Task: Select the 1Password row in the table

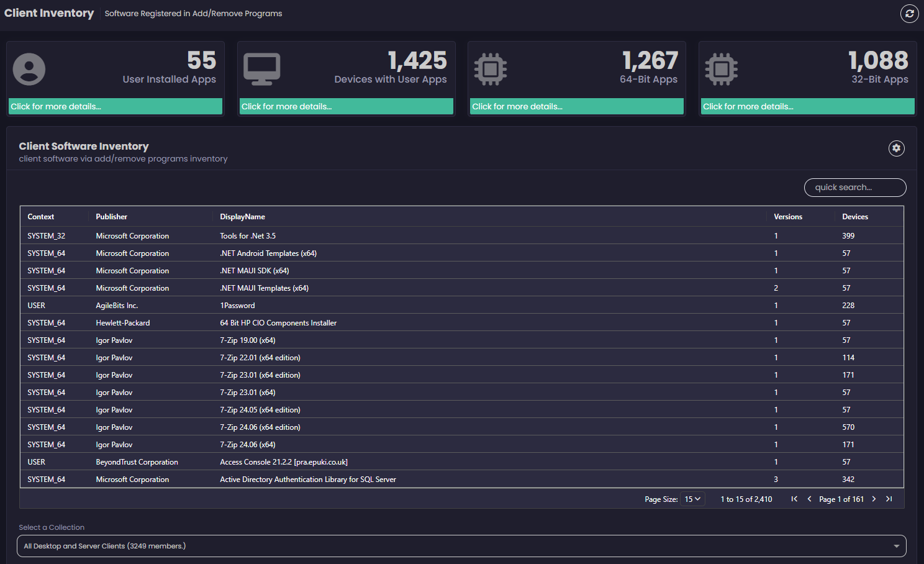Action: click(x=237, y=306)
